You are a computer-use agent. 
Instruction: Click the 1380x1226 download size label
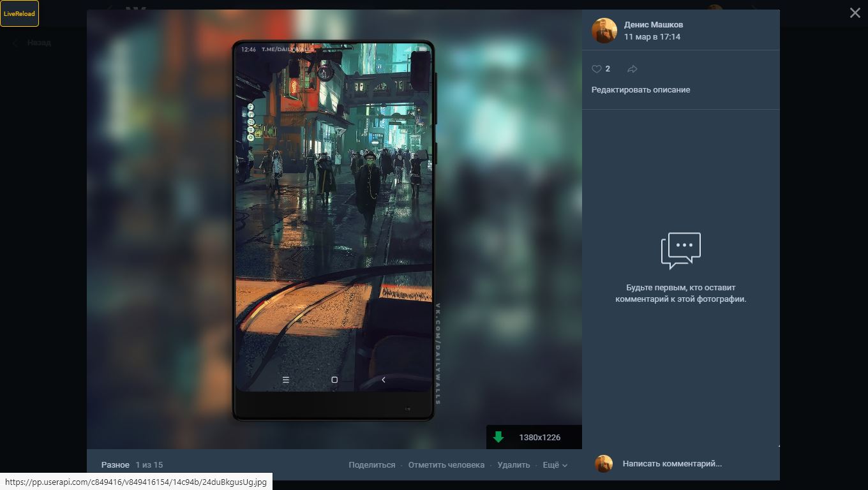540,437
